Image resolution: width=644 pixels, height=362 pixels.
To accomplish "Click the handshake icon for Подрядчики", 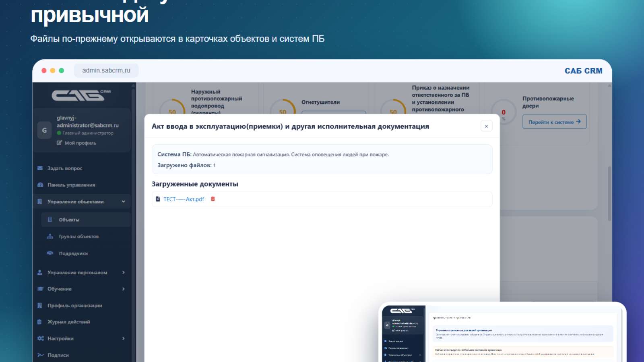I will click(50, 253).
